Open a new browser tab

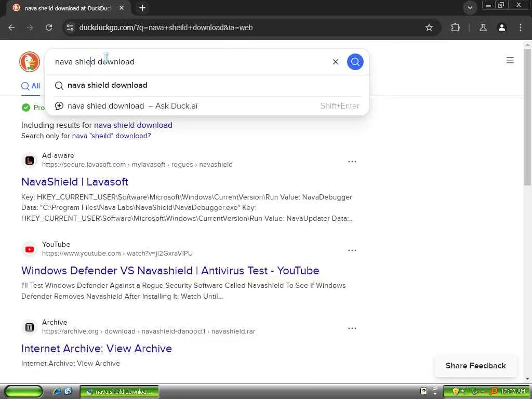142,8
